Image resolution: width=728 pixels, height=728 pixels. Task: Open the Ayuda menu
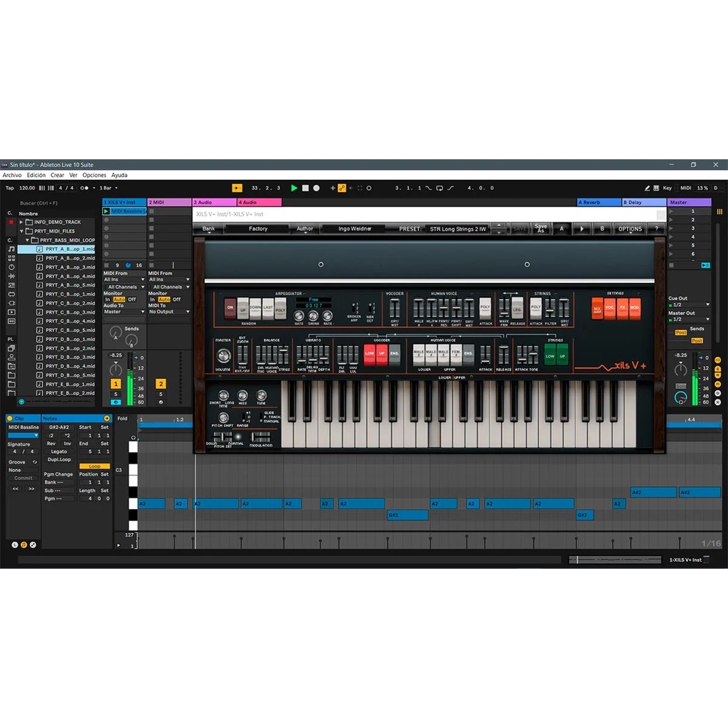(x=119, y=175)
